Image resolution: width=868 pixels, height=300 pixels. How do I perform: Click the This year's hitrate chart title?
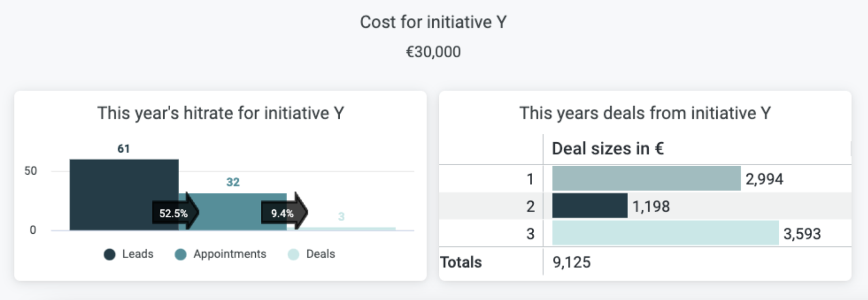[220, 113]
